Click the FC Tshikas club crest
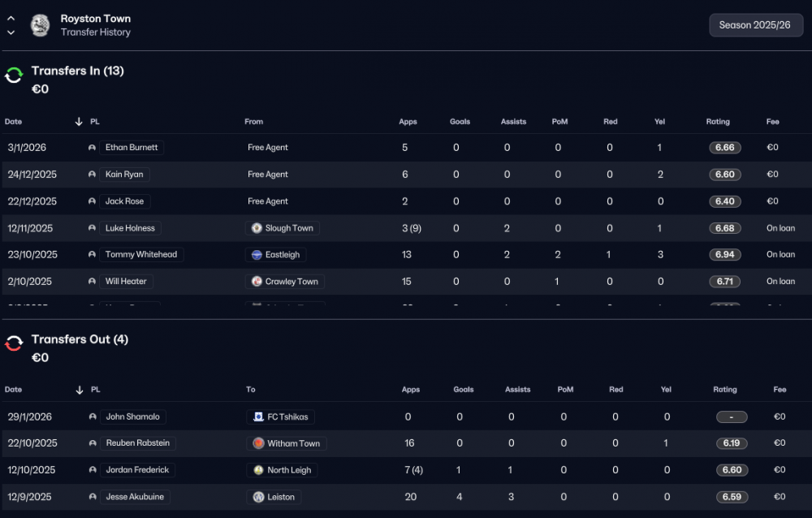This screenshot has height=518, width=812. pyautogui.click(x=258, y=417)
